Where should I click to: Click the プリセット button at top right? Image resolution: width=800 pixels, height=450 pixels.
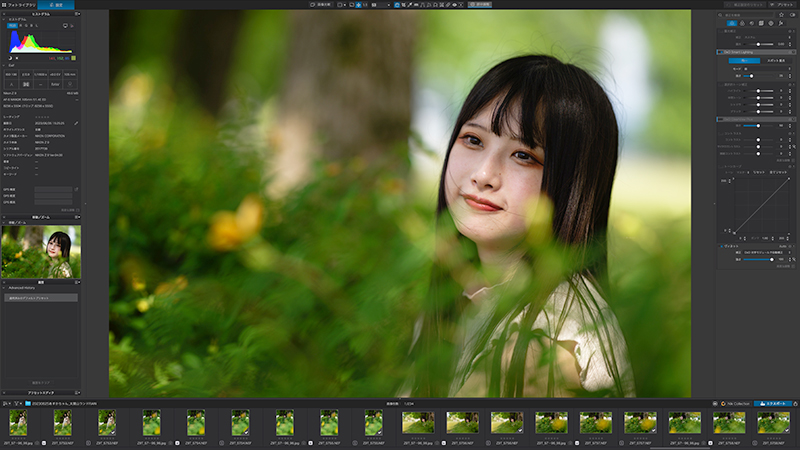coord(782,5)
